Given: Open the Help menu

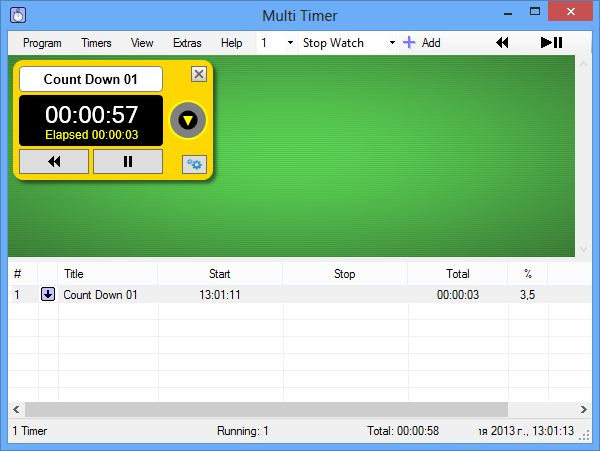Looking at the screenshot, I should click(232, 43).
